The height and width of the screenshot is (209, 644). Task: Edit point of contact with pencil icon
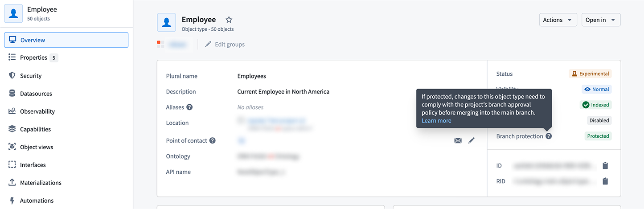click(472, 140)
